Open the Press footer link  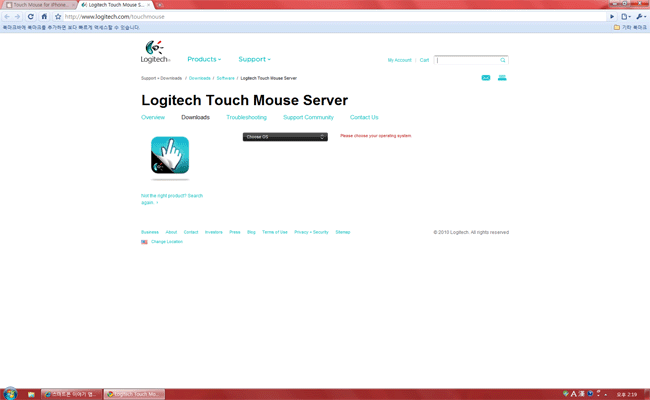click(235, 232)
